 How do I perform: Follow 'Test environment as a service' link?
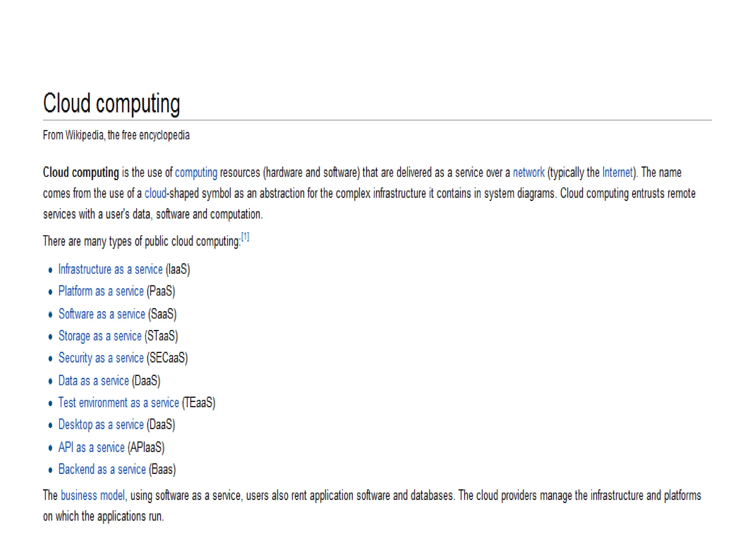119,403
